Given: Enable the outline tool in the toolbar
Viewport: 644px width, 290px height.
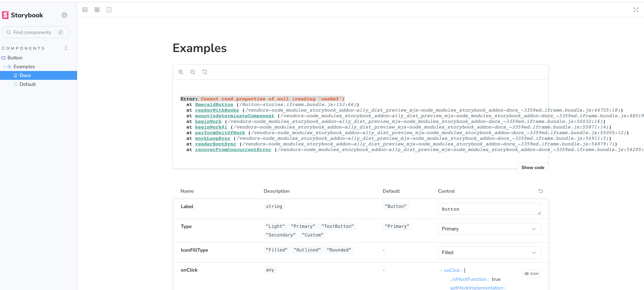Looking at the screenshot, I should [109, 10].
